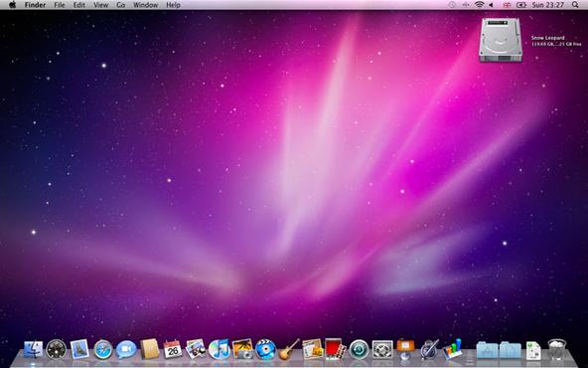Launch GarageBand guitar icon
The height and width of the screenshot is (368, 588).
coord(289,349)
